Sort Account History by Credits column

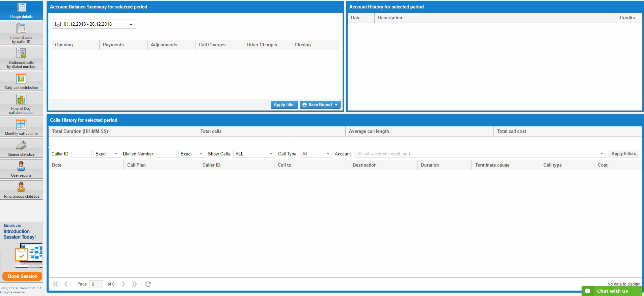618,18
